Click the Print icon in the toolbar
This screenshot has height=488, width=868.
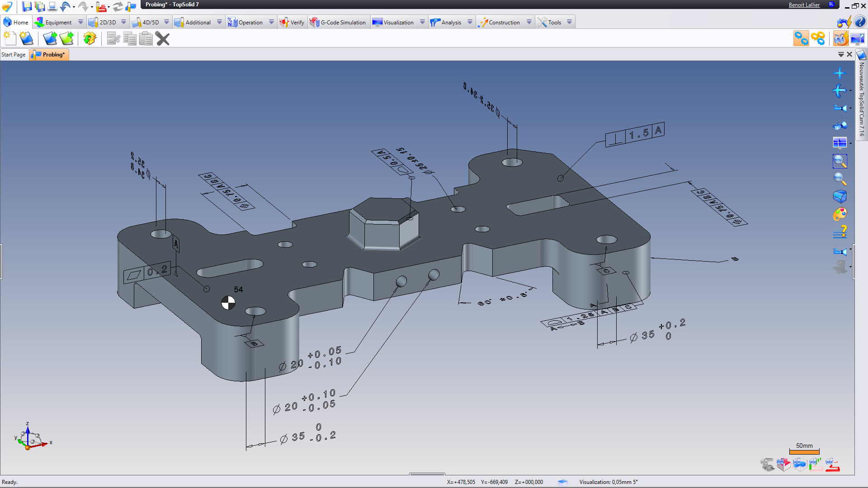click(53, 7)
